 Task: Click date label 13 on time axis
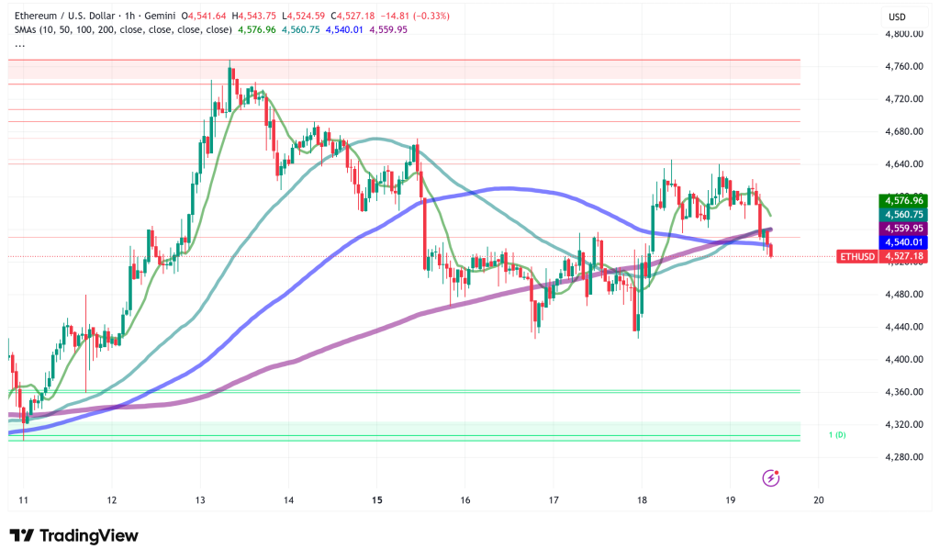(199, 500)
